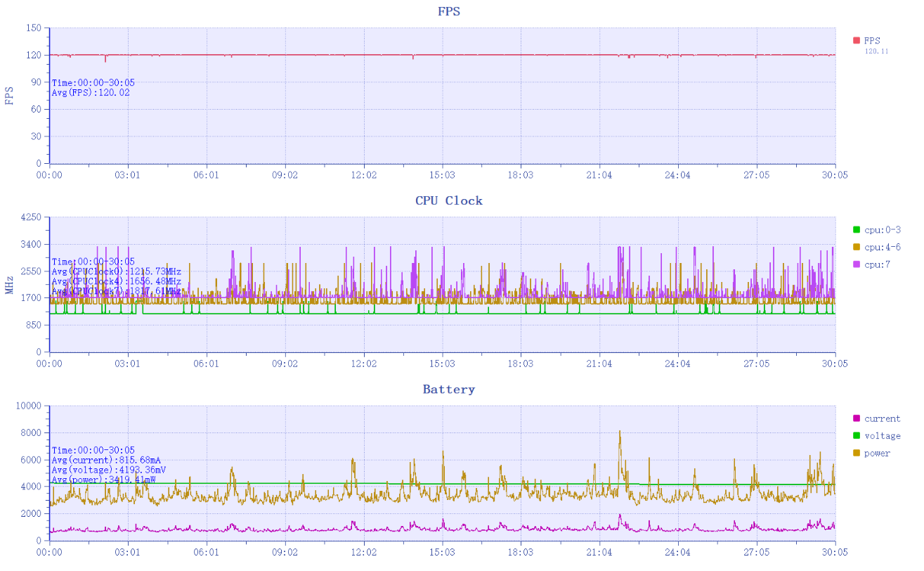Screen dimensions: 924x571
Task: Click the CPU Clock chart title
Action: [449, 200]
